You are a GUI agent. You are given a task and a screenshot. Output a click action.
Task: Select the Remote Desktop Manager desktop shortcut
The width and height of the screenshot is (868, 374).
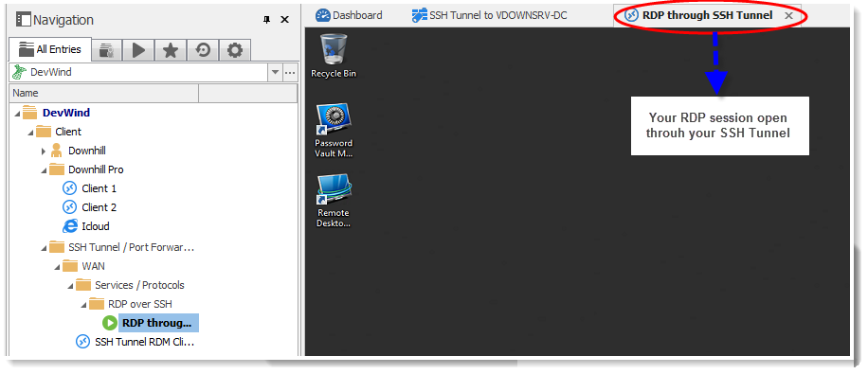tap(334, 201)
